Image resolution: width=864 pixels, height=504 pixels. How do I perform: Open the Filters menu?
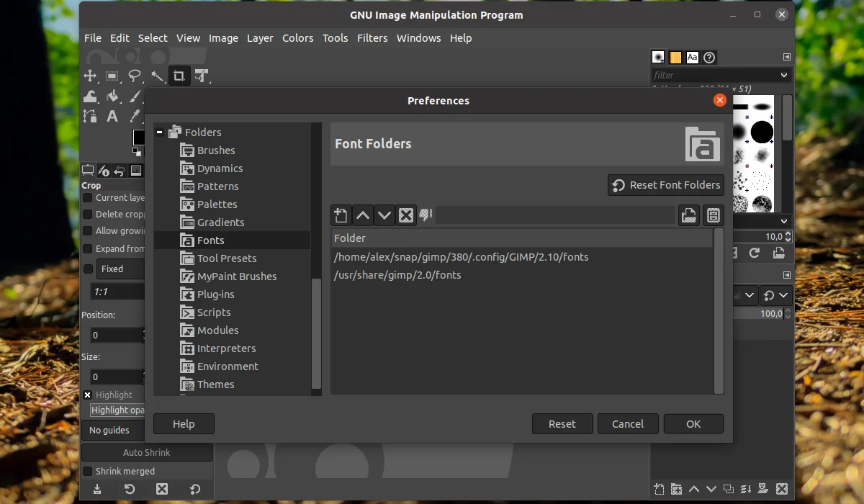coord(372,38)
